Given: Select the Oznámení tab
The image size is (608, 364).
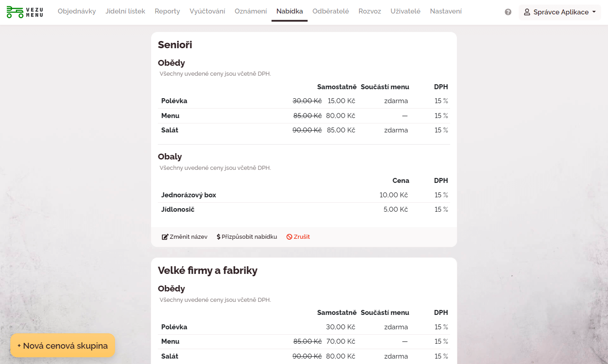Looking at the screenshot, I should pos(251,11).
